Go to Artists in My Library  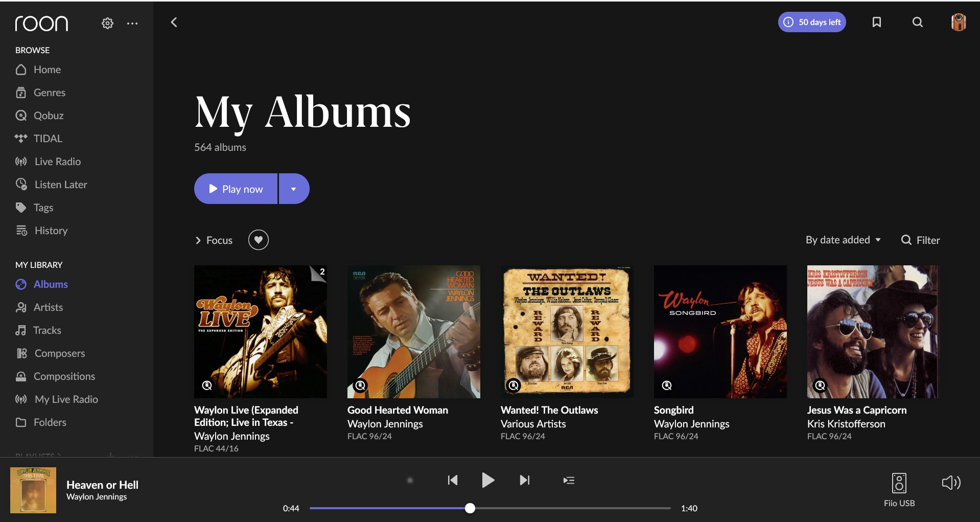[48, 307]
